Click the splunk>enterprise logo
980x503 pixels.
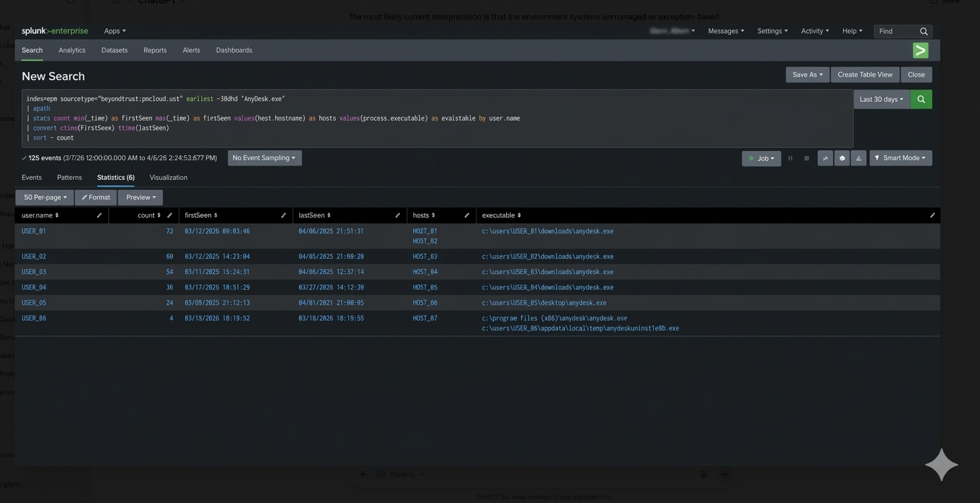point(55,31)
